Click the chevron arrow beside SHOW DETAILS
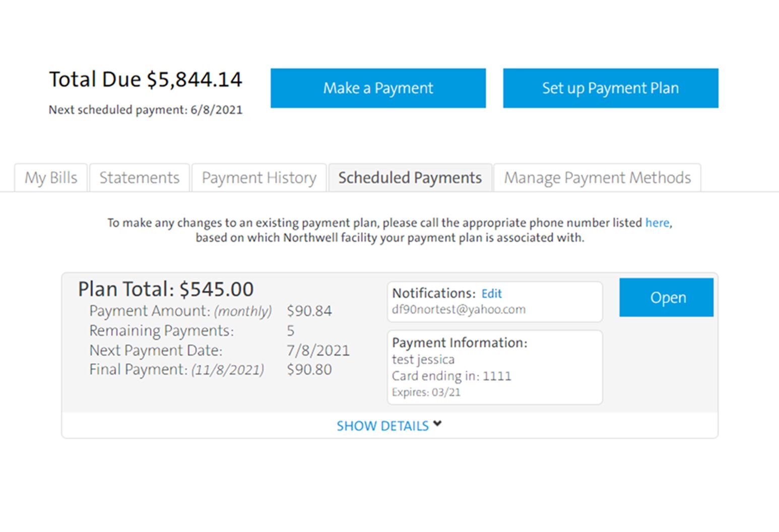 (437, 424)
